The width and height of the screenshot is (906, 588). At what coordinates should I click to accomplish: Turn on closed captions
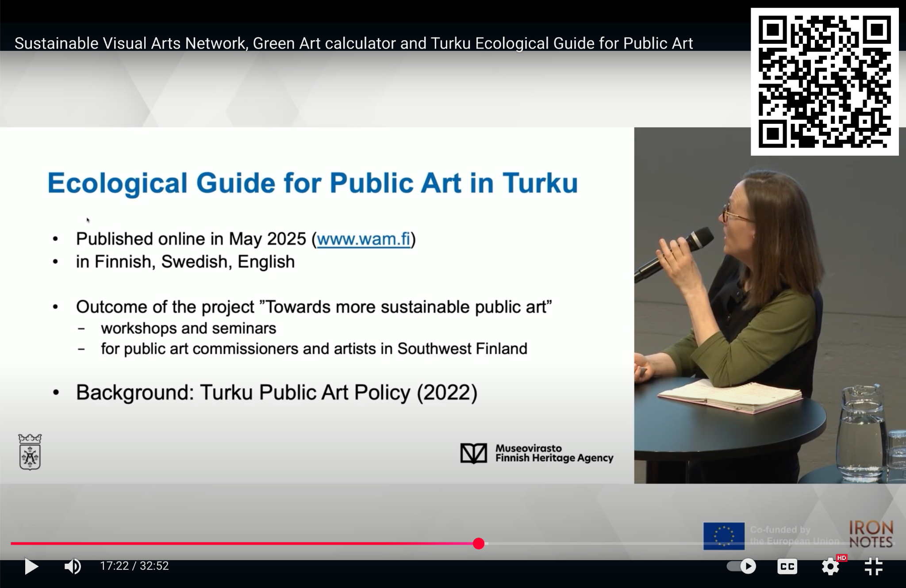point(787,566)
